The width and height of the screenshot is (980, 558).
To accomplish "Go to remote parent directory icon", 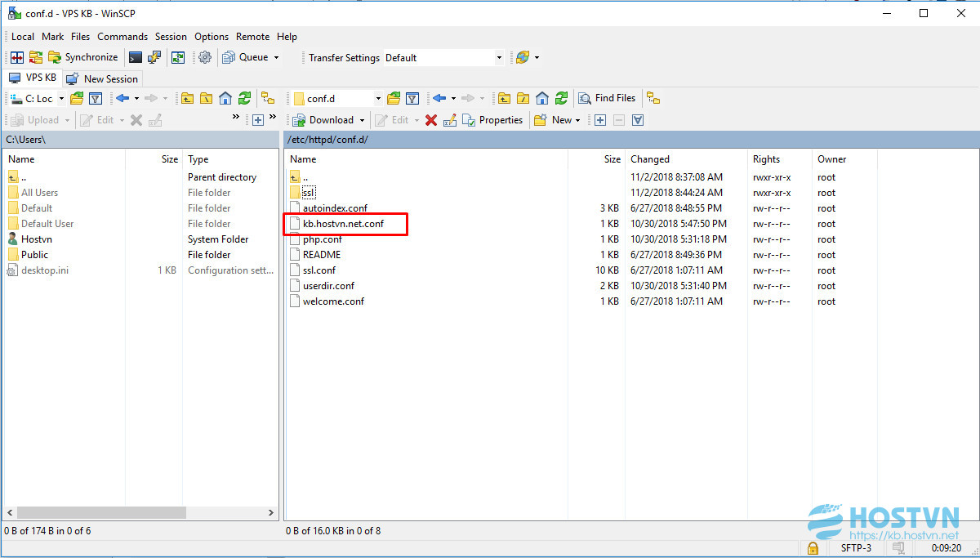I will click(x=505, y=98).
